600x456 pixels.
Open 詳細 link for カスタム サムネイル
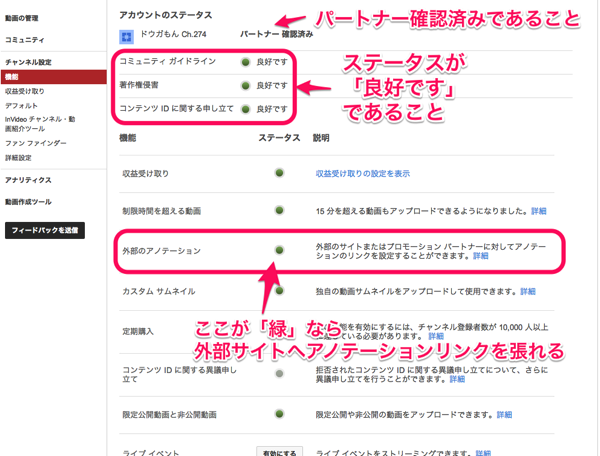tap(528, 292)
